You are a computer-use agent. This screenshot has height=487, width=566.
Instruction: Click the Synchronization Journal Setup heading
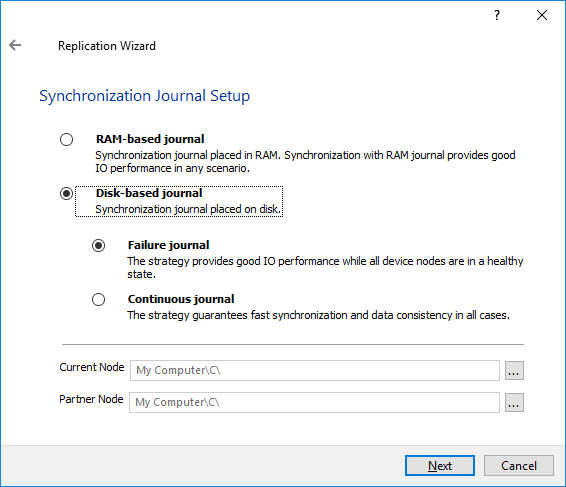click(144, 96)
